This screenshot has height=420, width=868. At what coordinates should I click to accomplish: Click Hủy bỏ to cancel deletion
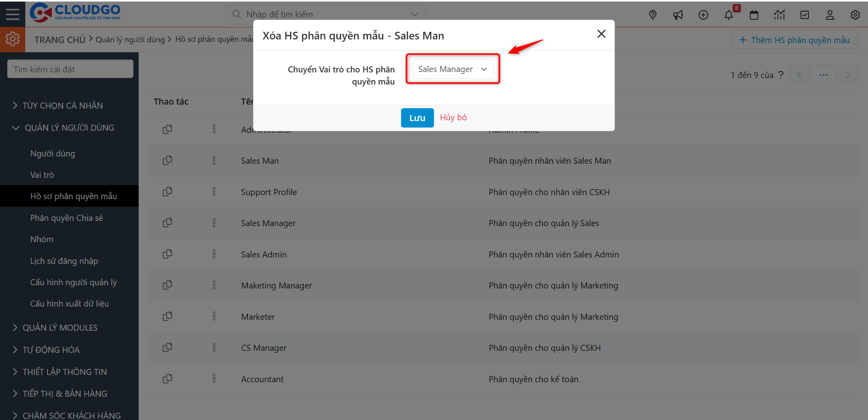coord(453,117)
